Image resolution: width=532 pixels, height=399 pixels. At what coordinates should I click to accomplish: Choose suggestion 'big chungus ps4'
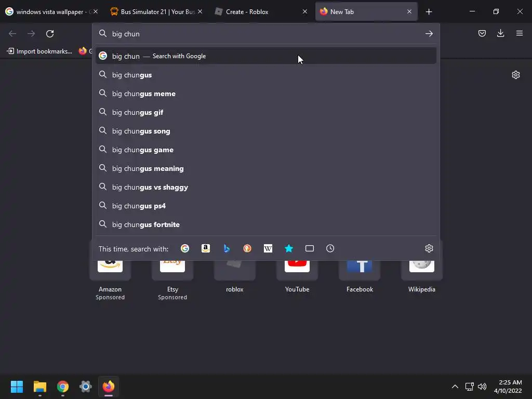pos(265,206)
